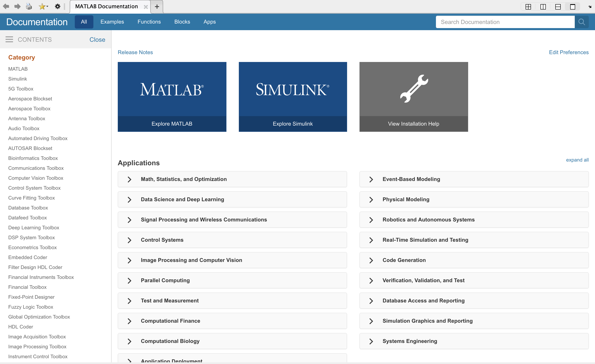Screen dimensions: 595x364
Task: Open the Explore MATLAB tile
Action: click(x=172, y=97)
